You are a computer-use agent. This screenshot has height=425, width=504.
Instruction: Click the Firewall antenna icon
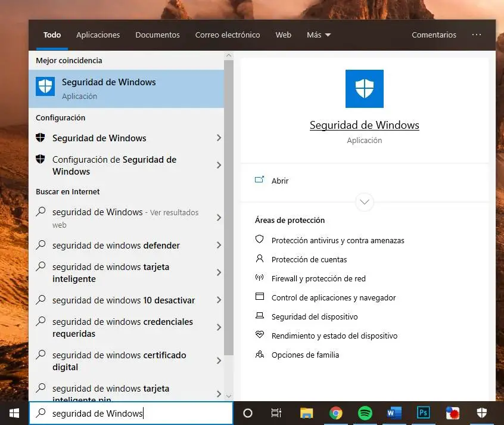(259, 277)
